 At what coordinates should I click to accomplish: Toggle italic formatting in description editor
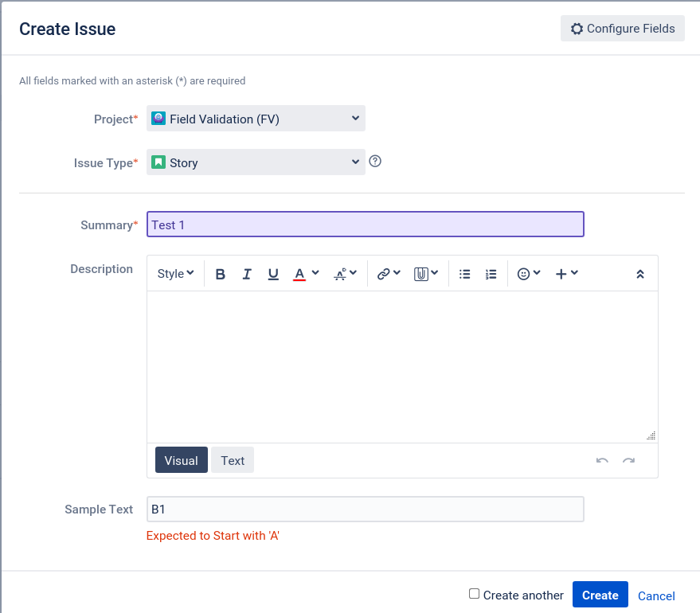pyautogui.click(x=246, y=274)
